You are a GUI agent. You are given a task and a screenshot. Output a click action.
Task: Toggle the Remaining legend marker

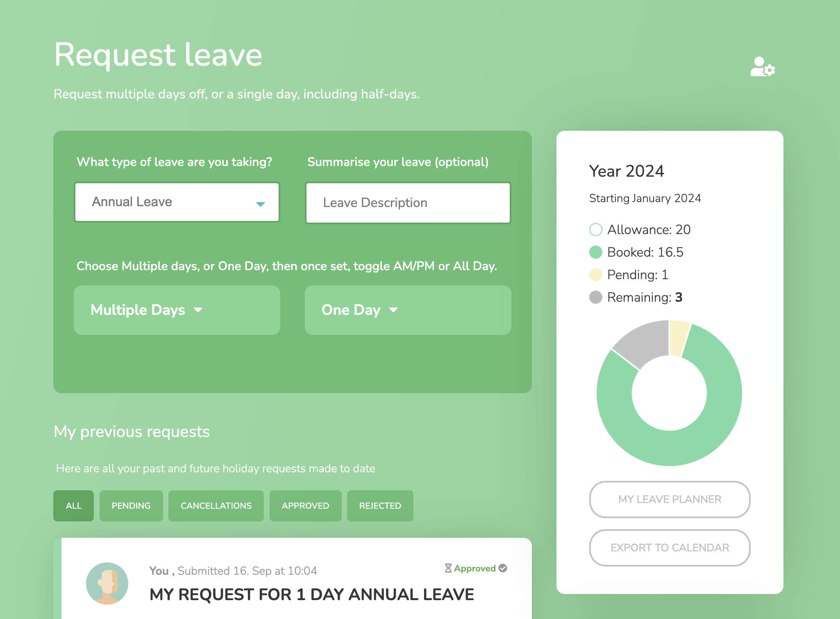point(596,297)
